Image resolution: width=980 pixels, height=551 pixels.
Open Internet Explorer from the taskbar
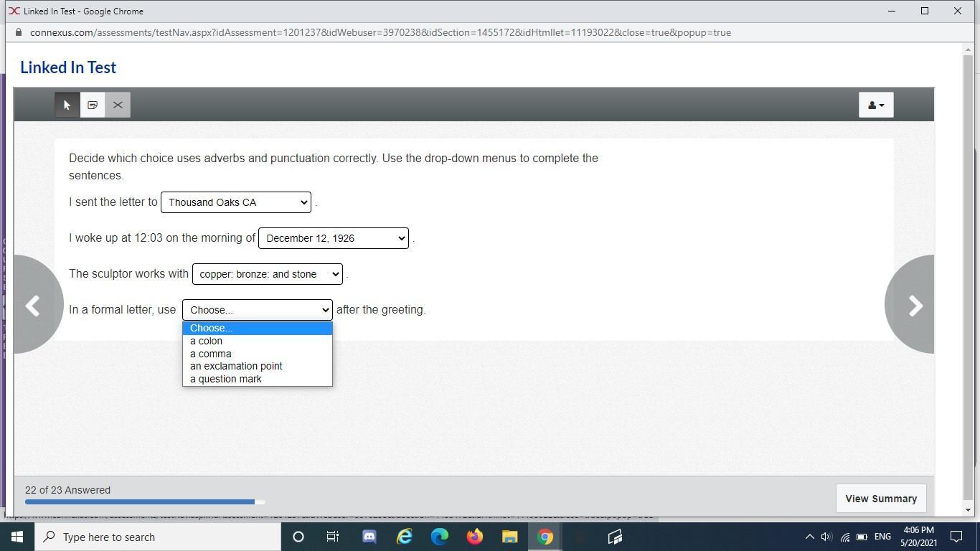point(405,537)
